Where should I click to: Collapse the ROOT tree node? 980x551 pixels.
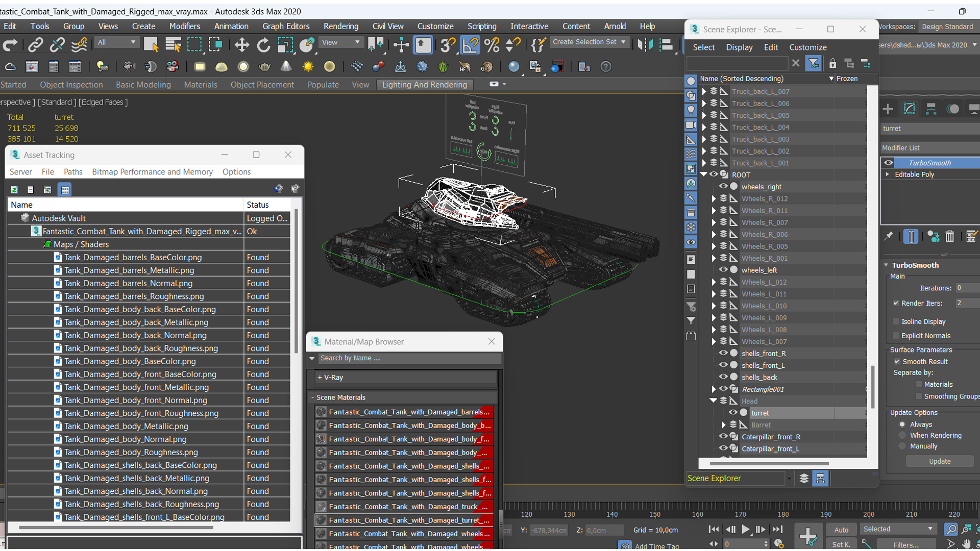point(704,174)
